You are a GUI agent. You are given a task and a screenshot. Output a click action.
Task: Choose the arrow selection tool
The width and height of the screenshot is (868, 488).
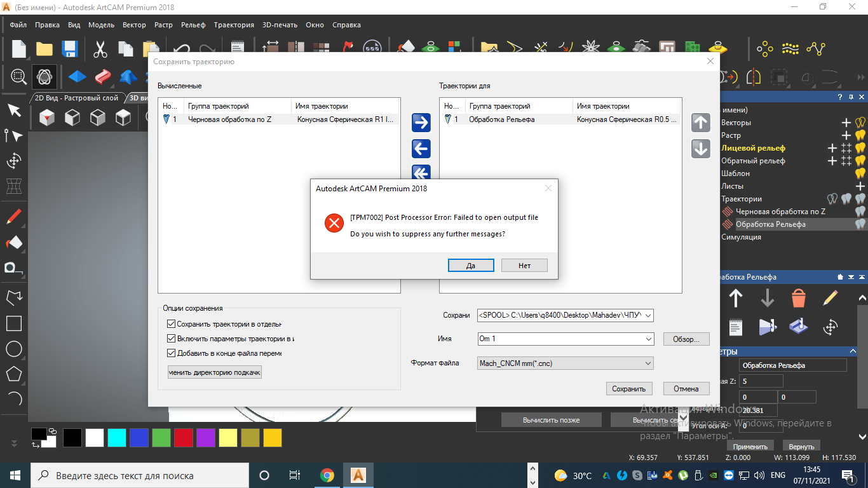click(14, 111)
